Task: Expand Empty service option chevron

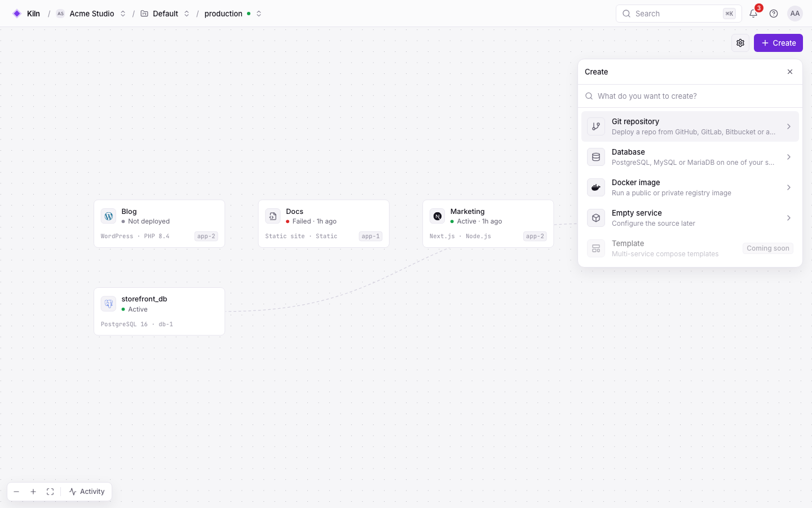Action: [x=789, y=218]
